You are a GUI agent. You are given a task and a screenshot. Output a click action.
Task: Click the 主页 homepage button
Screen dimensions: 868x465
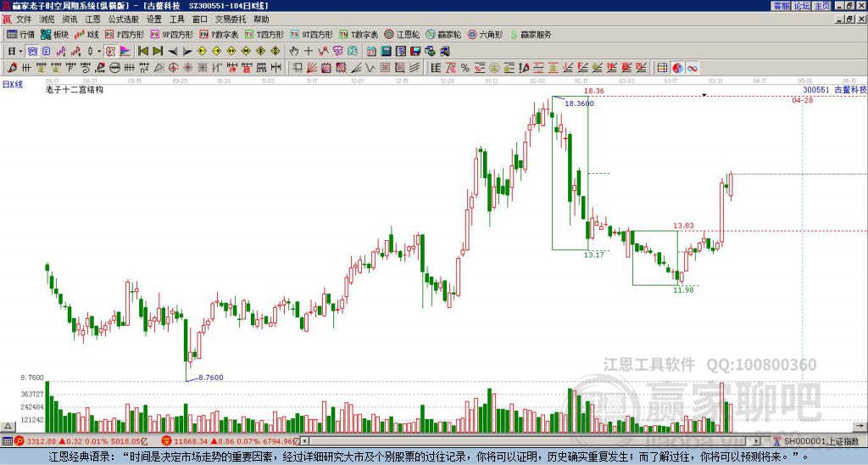822,6
